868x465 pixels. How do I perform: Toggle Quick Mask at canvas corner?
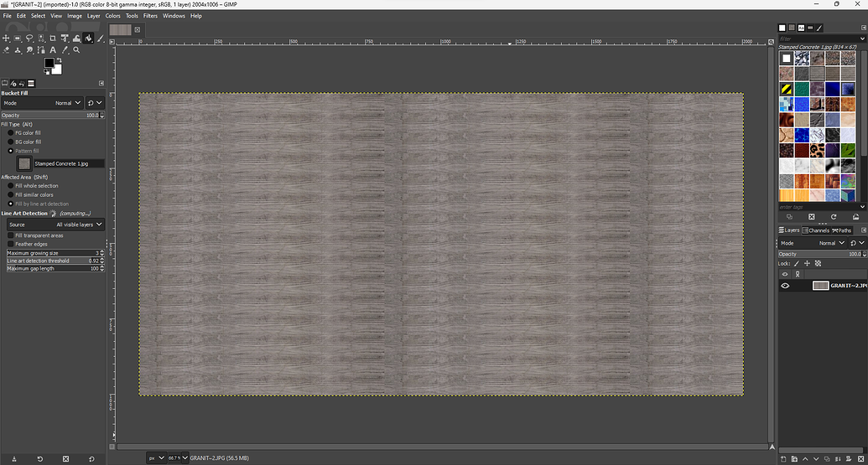coord(112,447)
